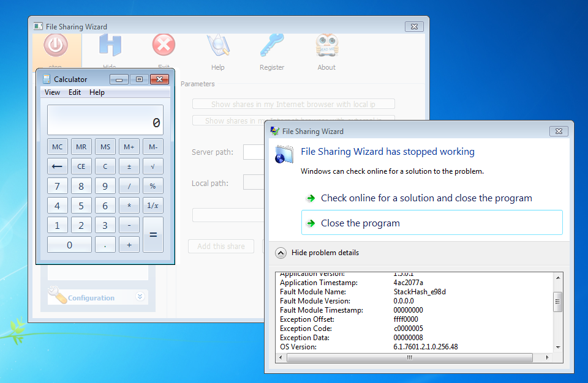588x383 pixels.
Task: Click horizontal scrollbar left arrow in details
Action: click(x=281, y=357)
